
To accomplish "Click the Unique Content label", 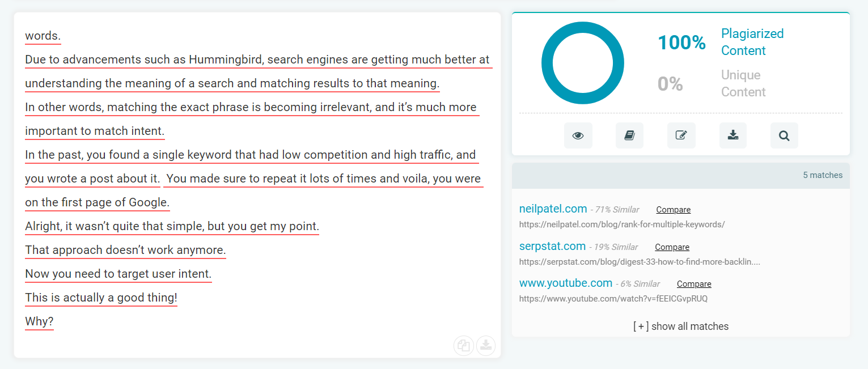I will [743, 83].
